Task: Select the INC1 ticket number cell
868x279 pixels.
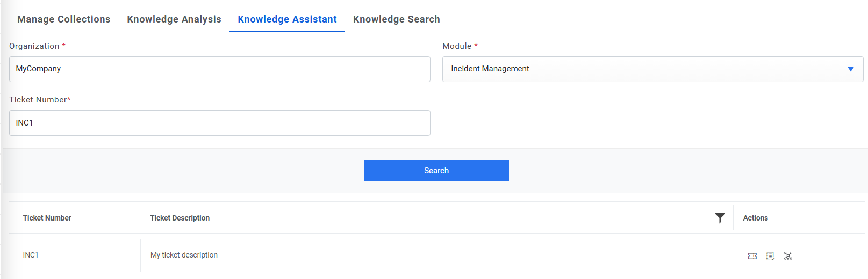Action: 31,255
